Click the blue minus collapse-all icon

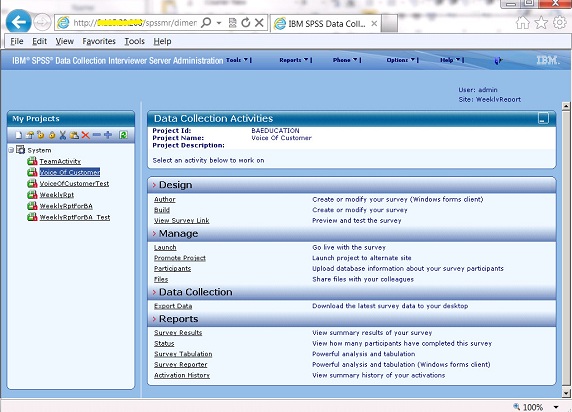(97, 135)
